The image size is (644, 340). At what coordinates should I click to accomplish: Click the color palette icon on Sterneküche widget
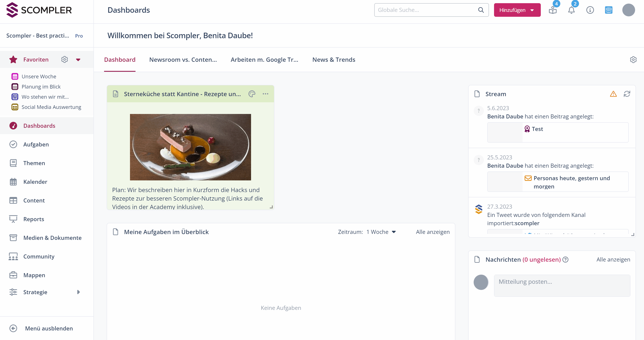[x=252, y=94]
